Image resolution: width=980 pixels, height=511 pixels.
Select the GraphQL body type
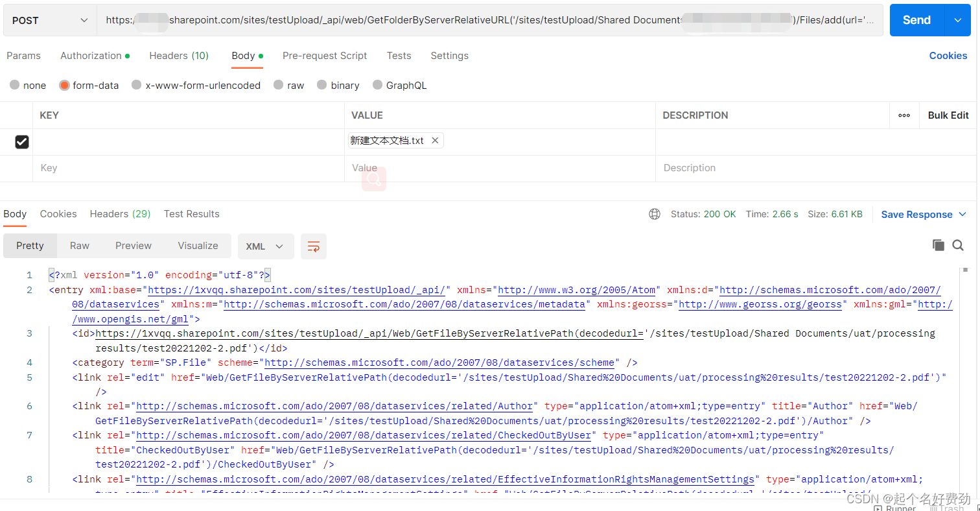[399, 85]
